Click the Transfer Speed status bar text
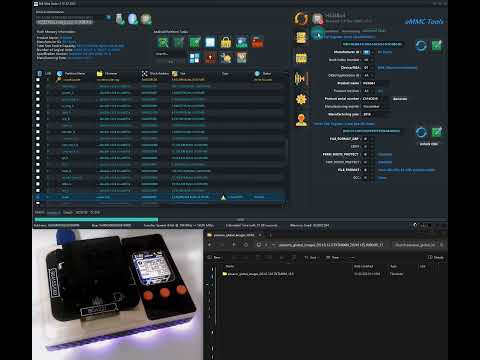This screenshot has height=360, width=480. coord(178,226)
